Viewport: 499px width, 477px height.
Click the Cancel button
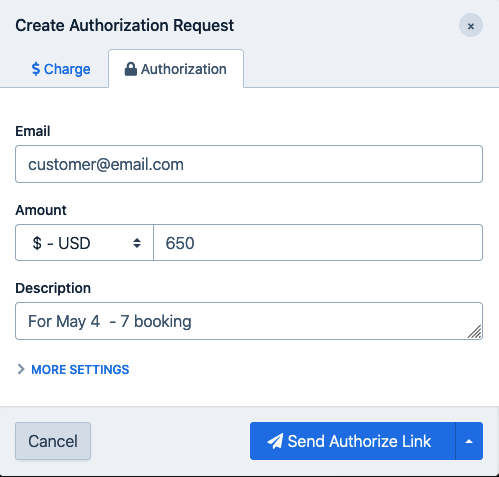(53, 441)
